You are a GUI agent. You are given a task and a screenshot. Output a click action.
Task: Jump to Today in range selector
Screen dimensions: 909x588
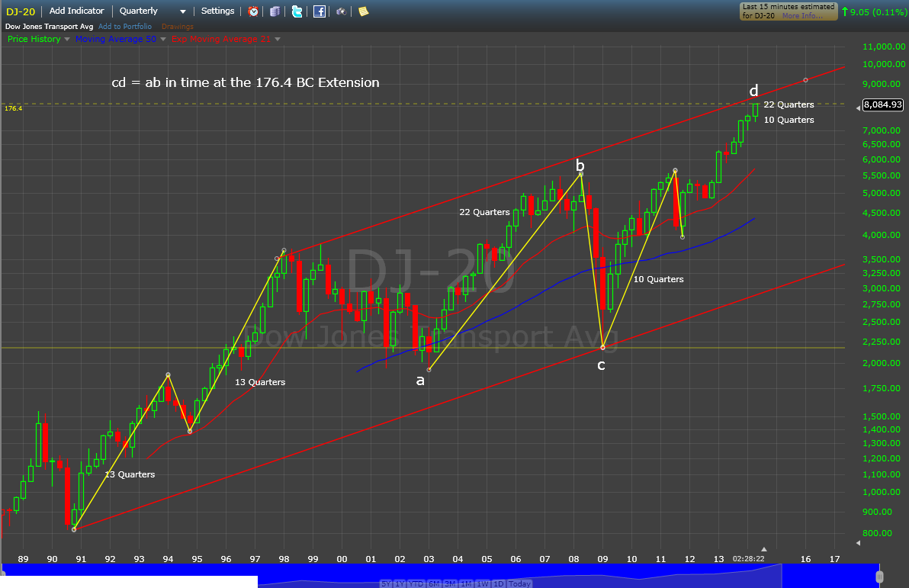coord(519,584)
